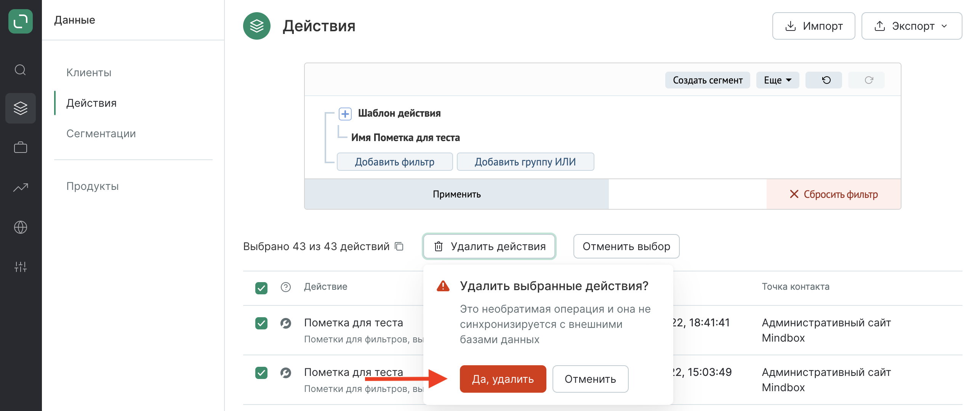Screen dimensions: 980x411
Task: Open the Еще dropdown menu
Action: (777, 80)
